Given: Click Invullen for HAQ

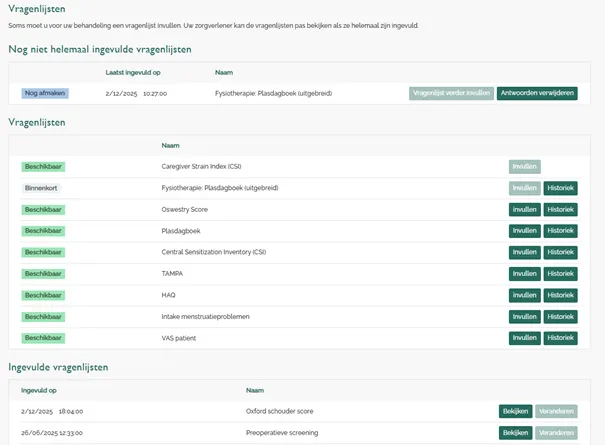Looking at the screenshot, I should tap(524, 295).
